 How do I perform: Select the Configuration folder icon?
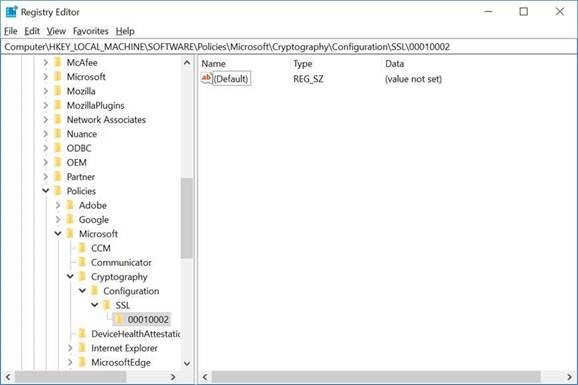click(95, 291)
